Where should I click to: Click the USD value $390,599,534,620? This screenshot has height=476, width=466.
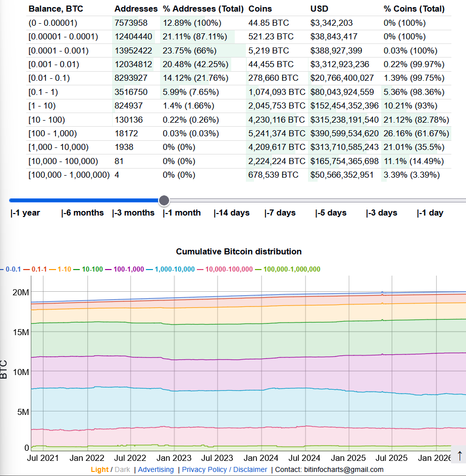pyautogui.click(x=344, y=133)
